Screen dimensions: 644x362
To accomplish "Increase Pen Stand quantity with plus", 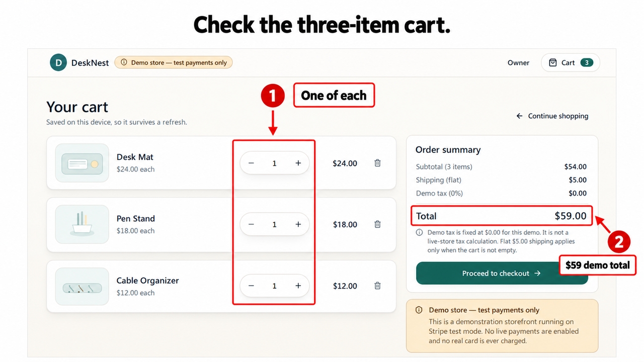I will [x=298, y=224].
